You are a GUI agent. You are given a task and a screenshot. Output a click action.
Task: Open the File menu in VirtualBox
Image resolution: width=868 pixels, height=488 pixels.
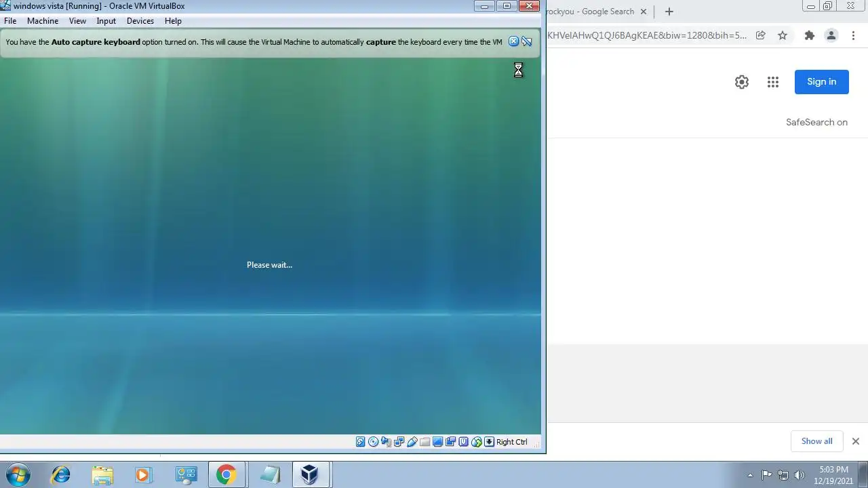coord(10,21)
